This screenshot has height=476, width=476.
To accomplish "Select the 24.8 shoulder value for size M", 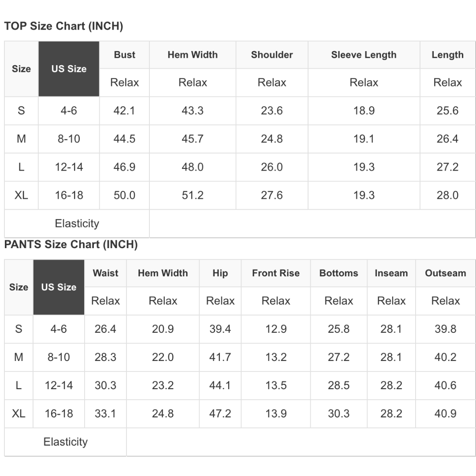I will [x=271, y=139].
